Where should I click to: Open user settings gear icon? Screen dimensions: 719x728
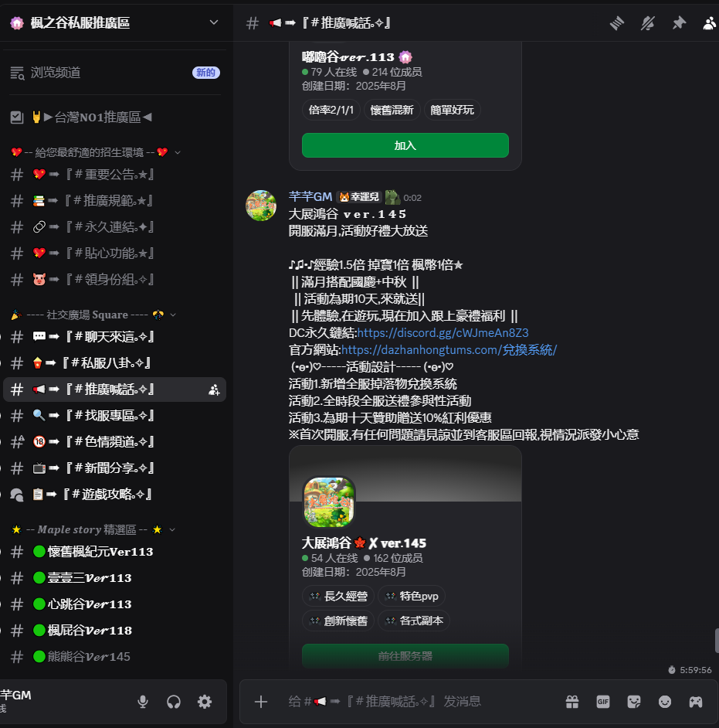coord(205,702)
